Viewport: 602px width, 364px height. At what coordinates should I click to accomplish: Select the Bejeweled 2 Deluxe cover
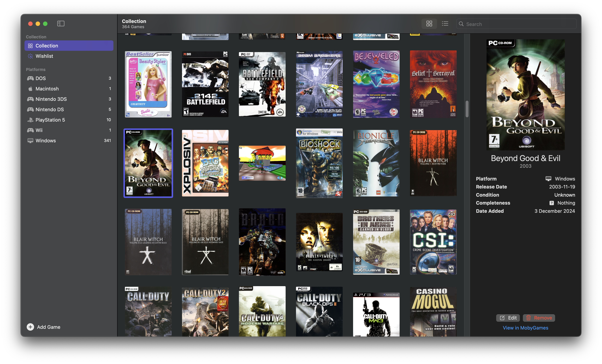376,84
